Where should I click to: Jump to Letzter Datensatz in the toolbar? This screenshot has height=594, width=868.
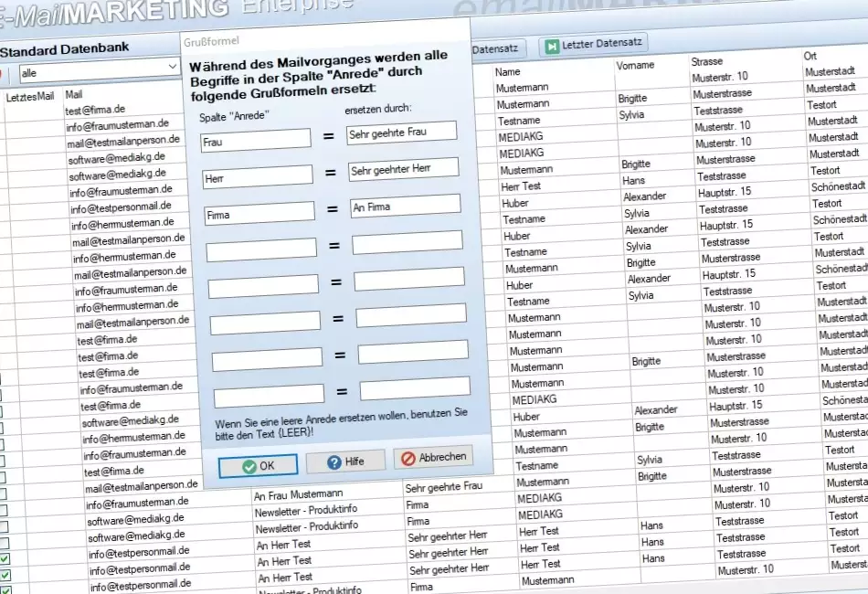(593, 45)
